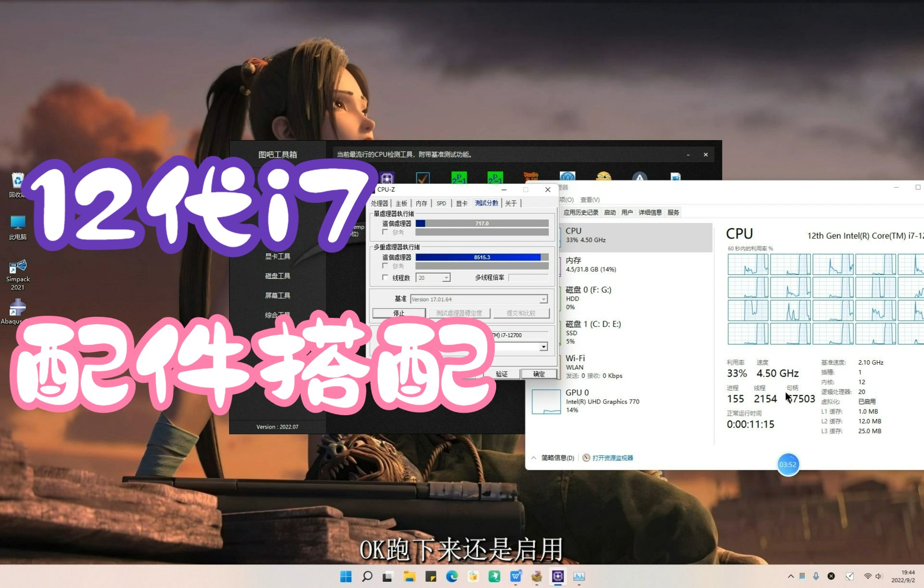Click 提交和比较 in CPU-Z
This screenshot has height=588, width=924.
click(x=521, y=313)
